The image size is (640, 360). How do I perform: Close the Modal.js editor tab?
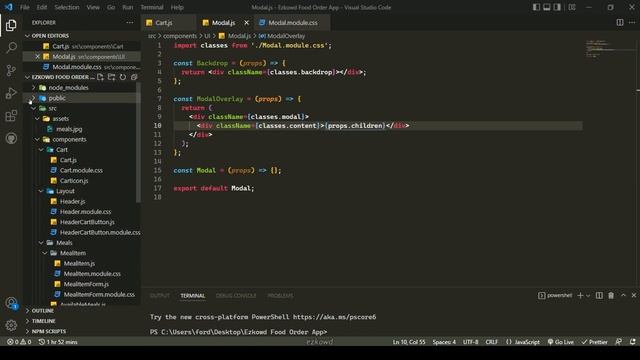point(247,23)
